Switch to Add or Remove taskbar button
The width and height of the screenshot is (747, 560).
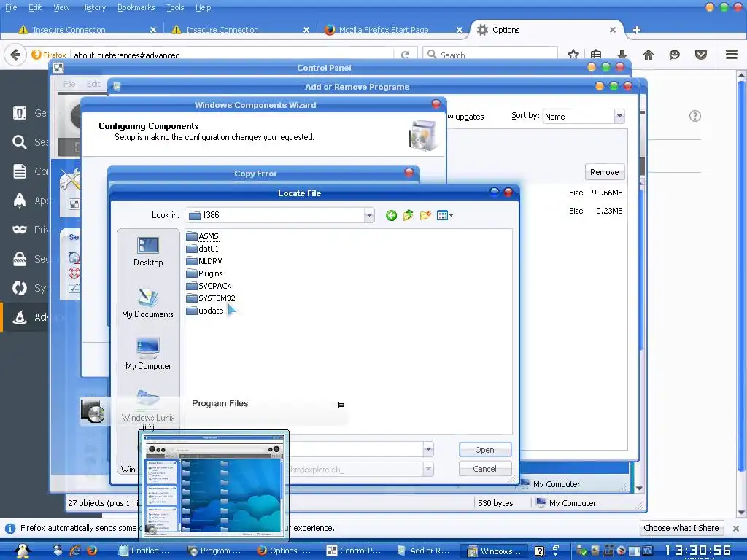[x=424, y=551]
